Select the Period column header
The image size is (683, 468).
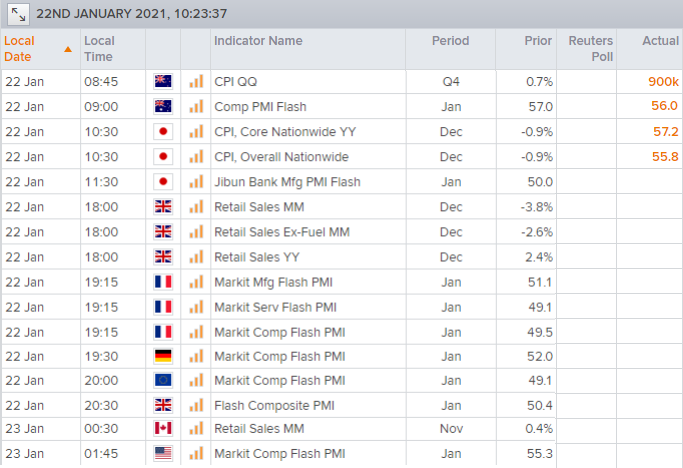tap(450, 41)
